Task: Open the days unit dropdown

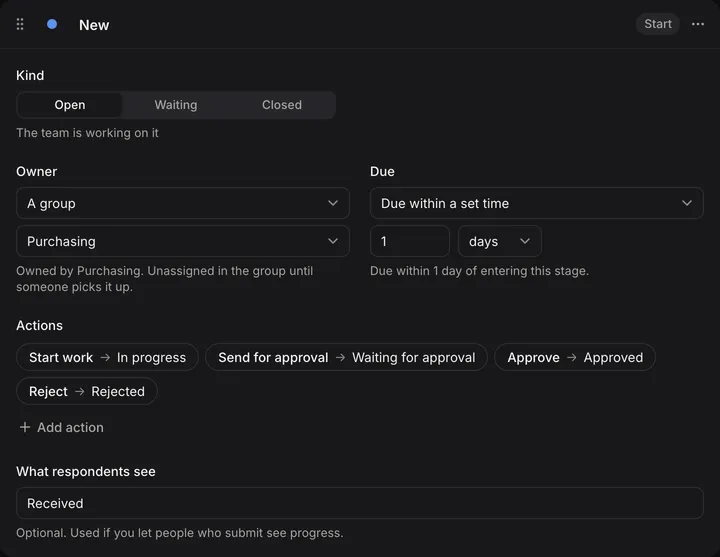Action: pos(500,241)
